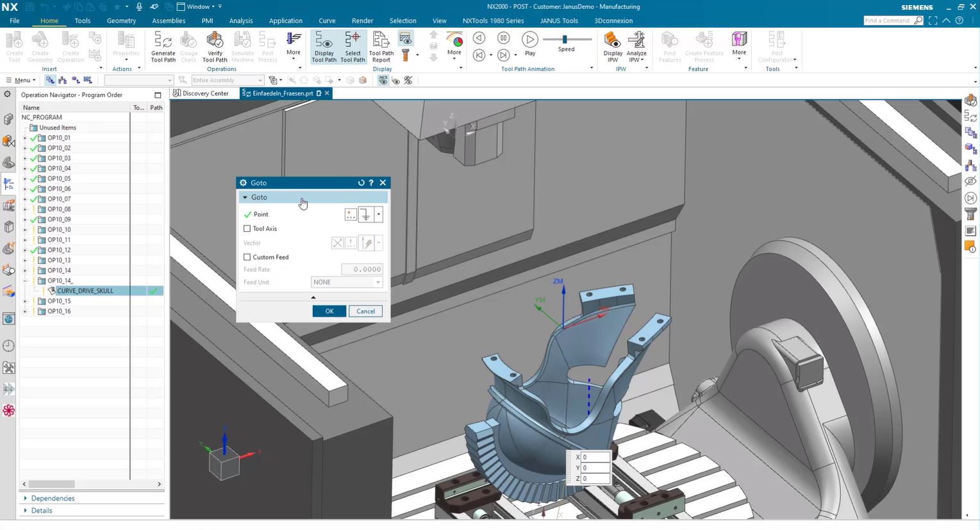
Task: Click the OP10_12 check mark
Action: pos(34,250)
